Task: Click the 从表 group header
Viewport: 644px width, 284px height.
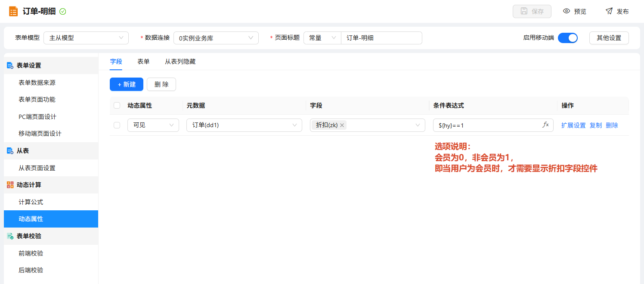Action: pos(51,151)
